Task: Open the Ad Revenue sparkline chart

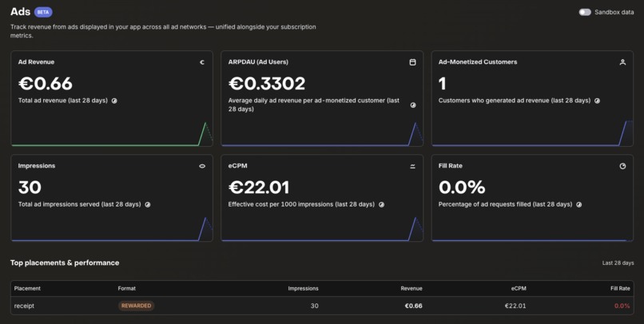Action: pos(112,133)
